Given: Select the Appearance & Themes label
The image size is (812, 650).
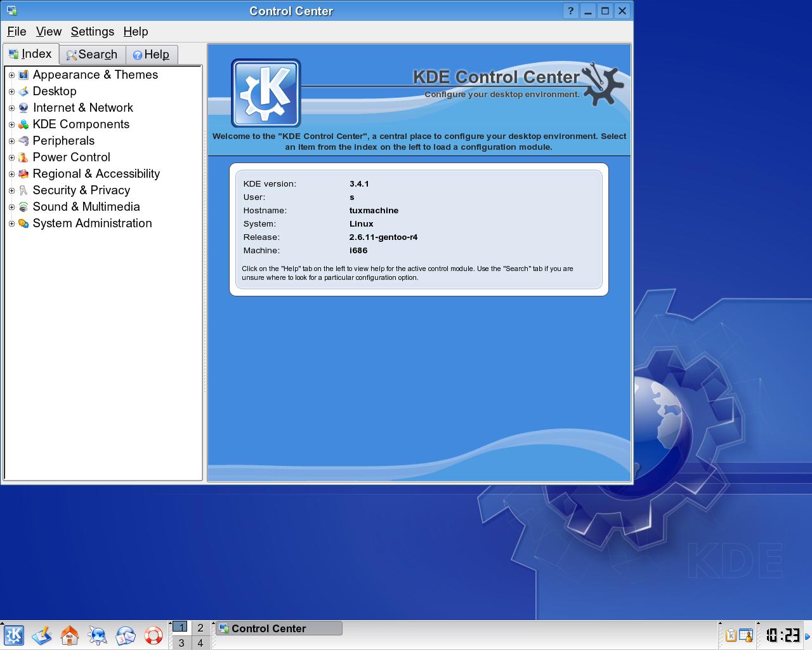Looking at the screenshot, I should click(x=95, y=75).
